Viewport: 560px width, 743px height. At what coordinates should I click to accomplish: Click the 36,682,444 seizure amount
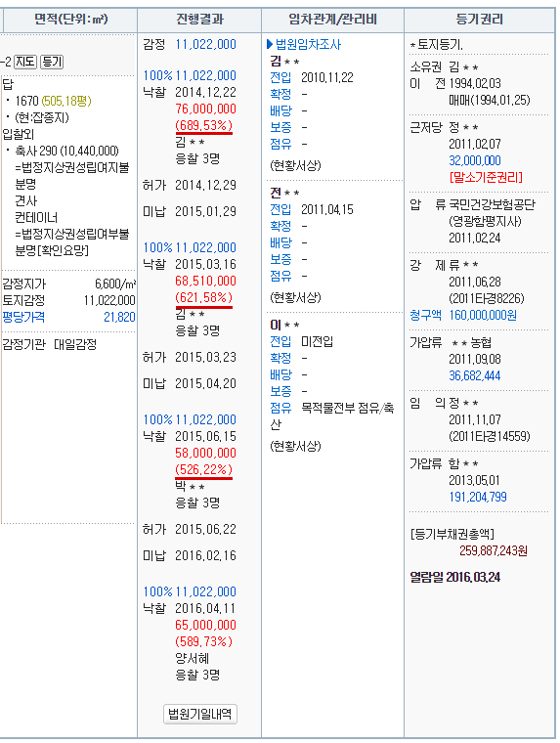[x=475, y=375]
